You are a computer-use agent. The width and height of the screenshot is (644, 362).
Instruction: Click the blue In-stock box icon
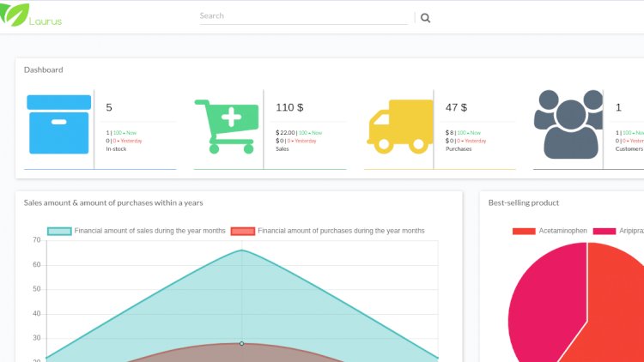point(58,124)
